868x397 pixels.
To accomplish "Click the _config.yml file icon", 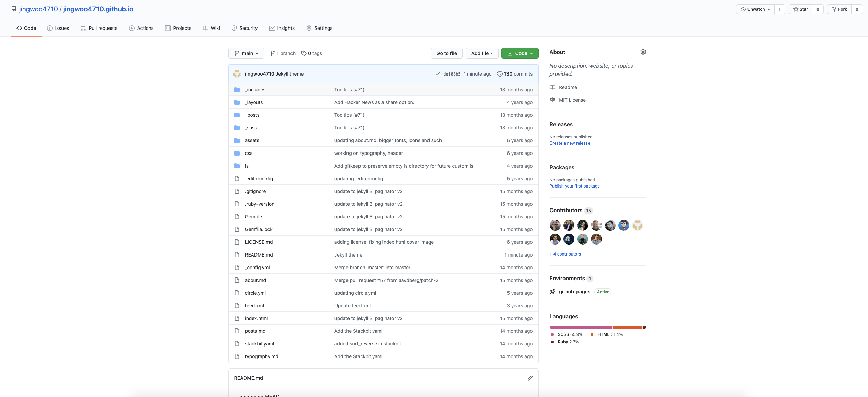I will [x=237, y=268].
